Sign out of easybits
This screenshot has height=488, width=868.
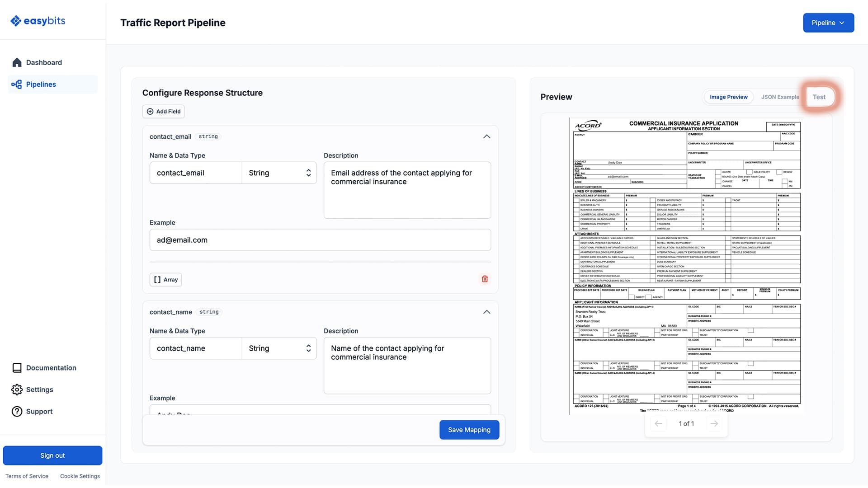pos(52,455)
